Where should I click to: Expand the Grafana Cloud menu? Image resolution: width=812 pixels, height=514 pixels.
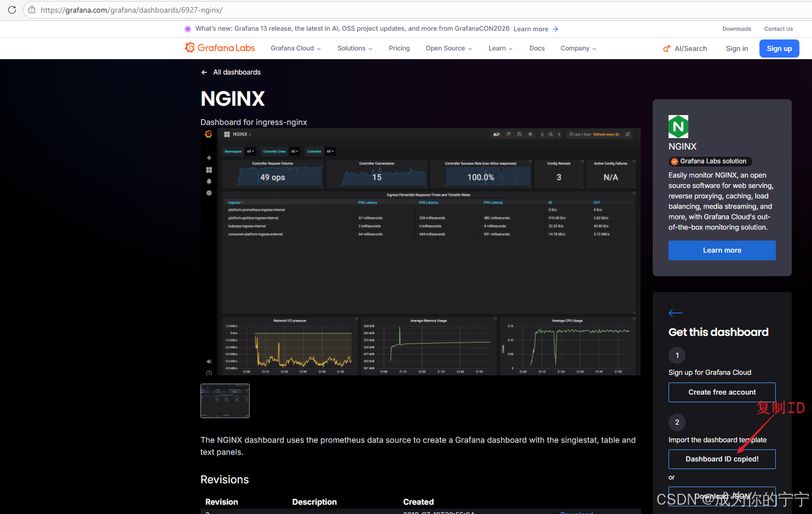(x=296, y=48)
